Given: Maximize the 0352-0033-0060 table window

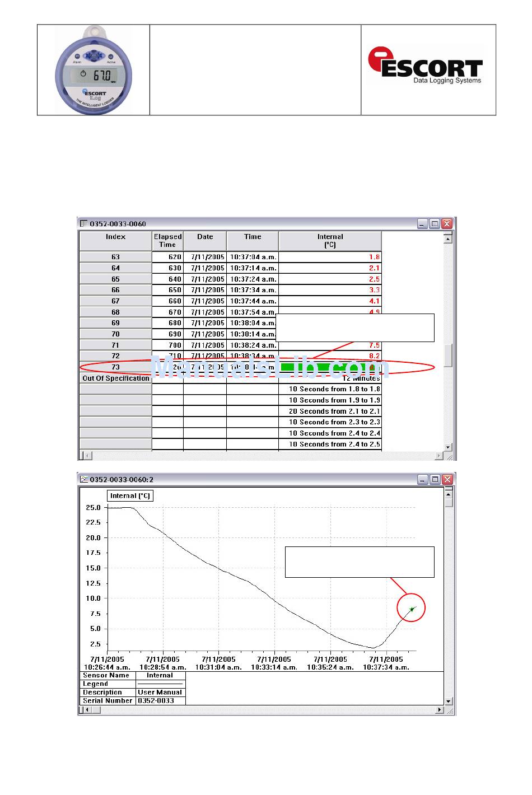Looking at the screenshot, I should click(x=435, y=224).
